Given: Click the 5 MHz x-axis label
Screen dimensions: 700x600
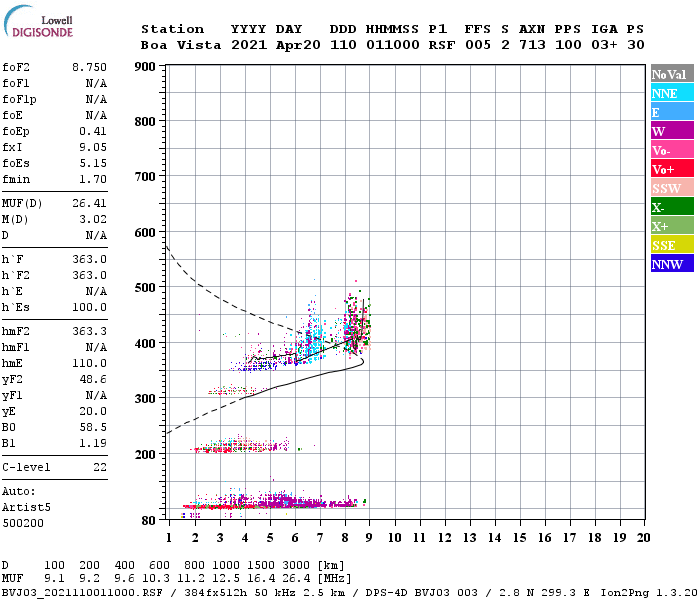Looking at the screenshot, I should [270, 538].
